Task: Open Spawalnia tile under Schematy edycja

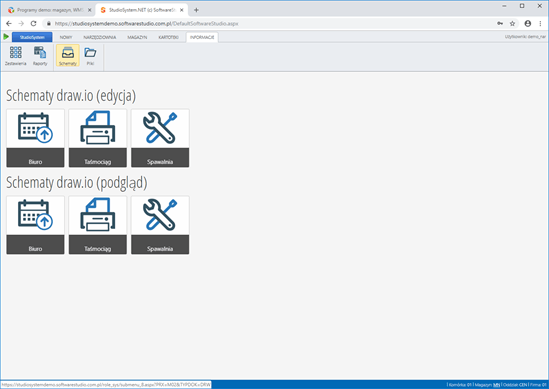Action: 160,138
